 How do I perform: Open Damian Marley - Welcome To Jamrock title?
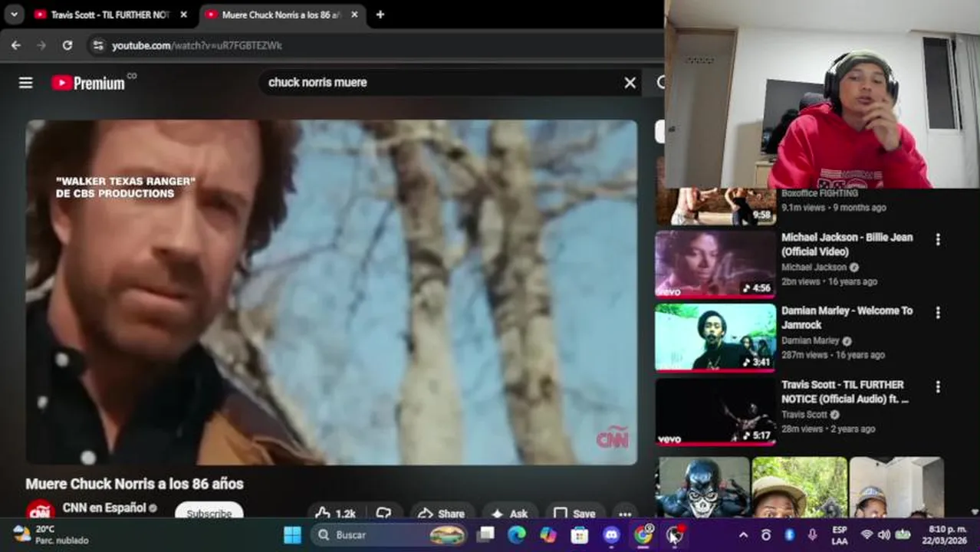point(847,317)
